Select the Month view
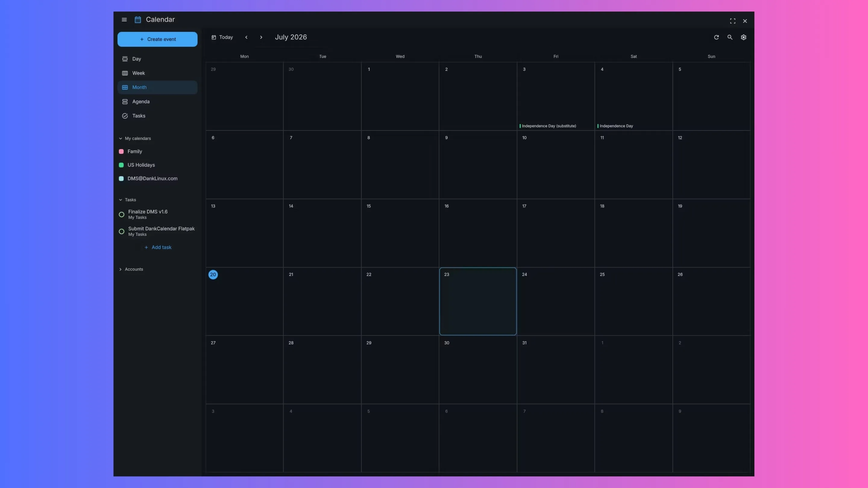868x488 pixels. pos(157,87)
